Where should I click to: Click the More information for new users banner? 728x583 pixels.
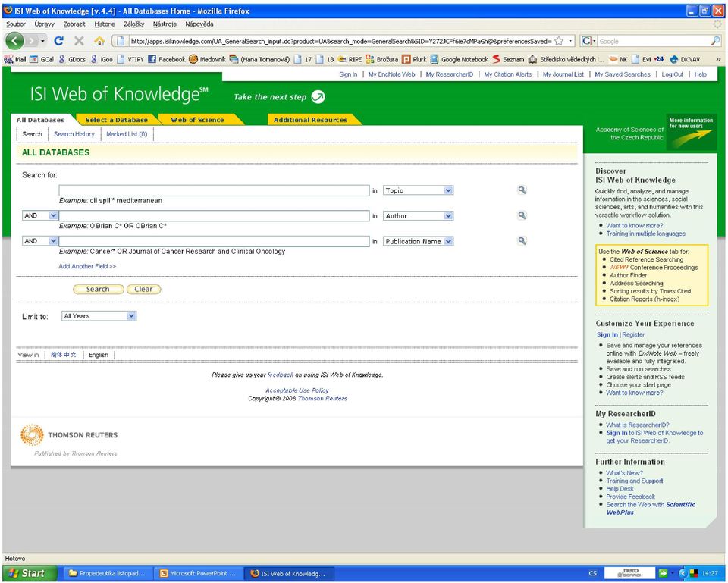691,132
